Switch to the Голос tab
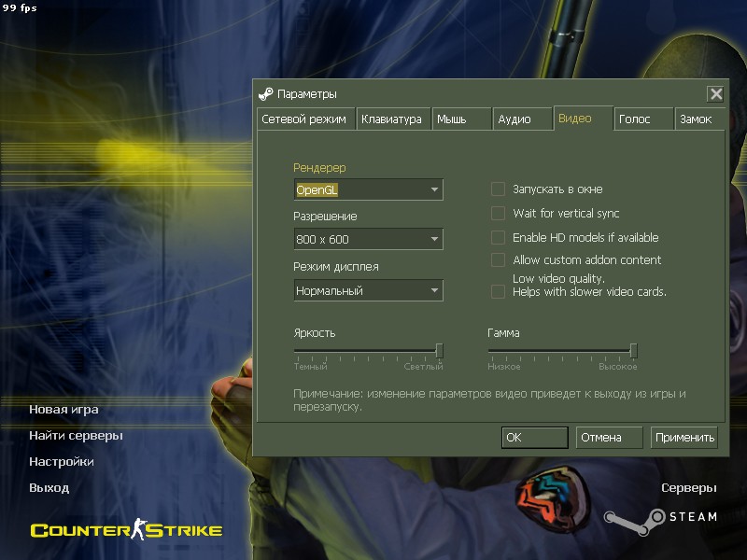The image size is (747, 560). tap(643, 119)
